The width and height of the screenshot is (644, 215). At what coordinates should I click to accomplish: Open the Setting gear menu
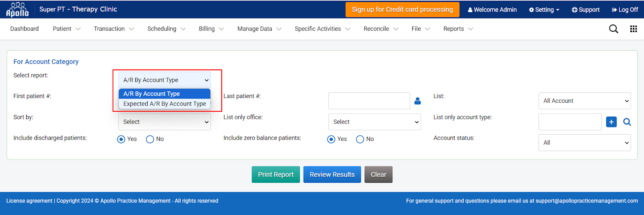pos(544,10)
